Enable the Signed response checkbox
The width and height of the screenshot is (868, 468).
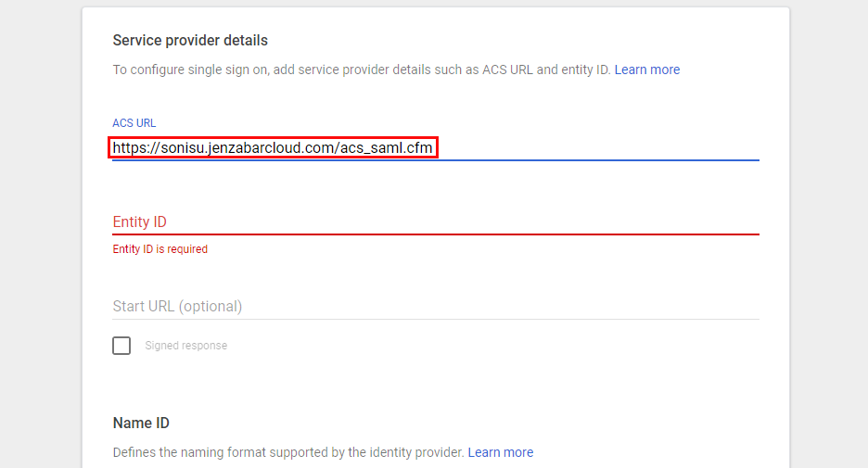point(121,346)
